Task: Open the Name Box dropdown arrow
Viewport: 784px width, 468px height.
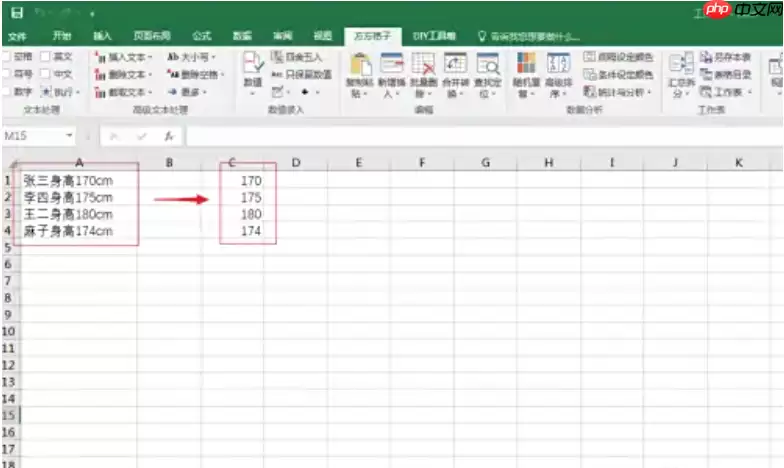Action: pyautogui.click(x=69, y=136)
